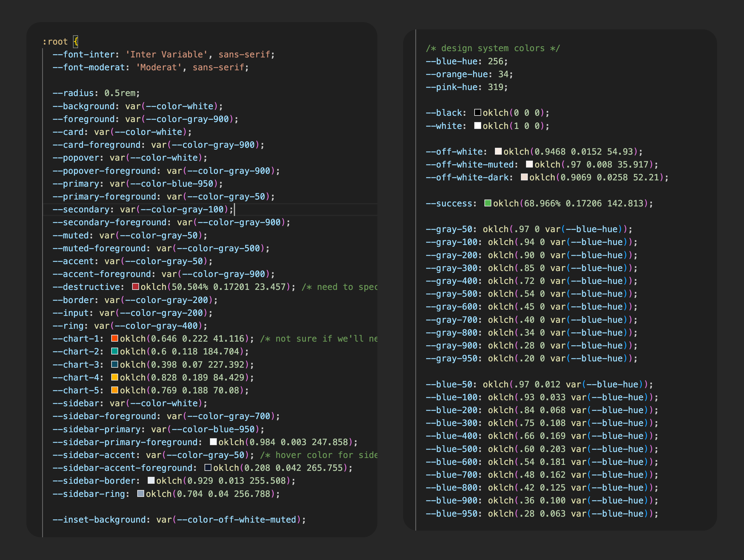
Task: Click '--color-gray-500' value text
Action: click(219, 248)
